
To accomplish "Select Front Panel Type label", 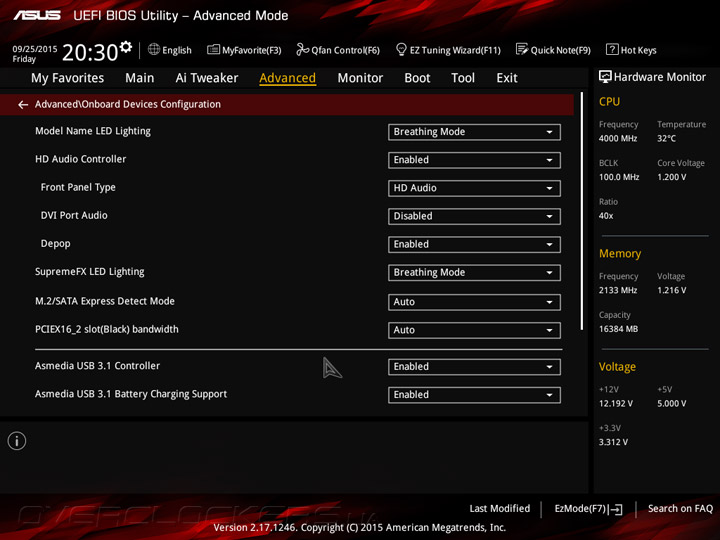I will tap(78, 187).
